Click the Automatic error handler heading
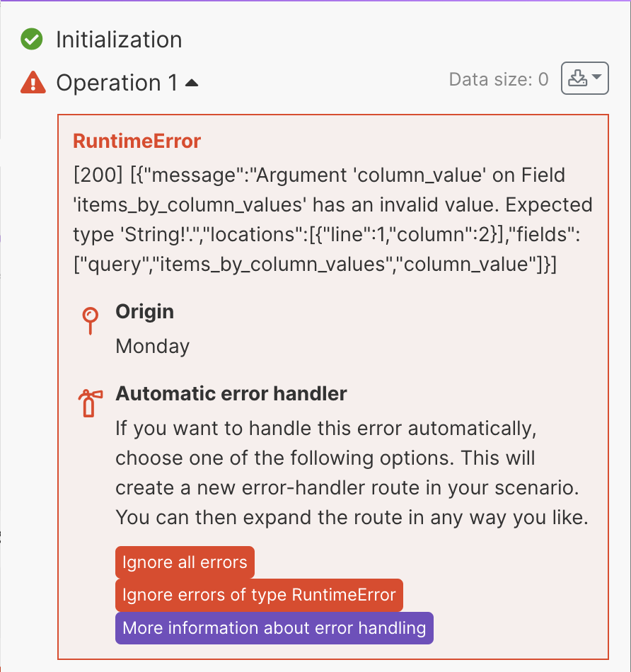This screenshot has width=631, height=672. click(231, 393)
